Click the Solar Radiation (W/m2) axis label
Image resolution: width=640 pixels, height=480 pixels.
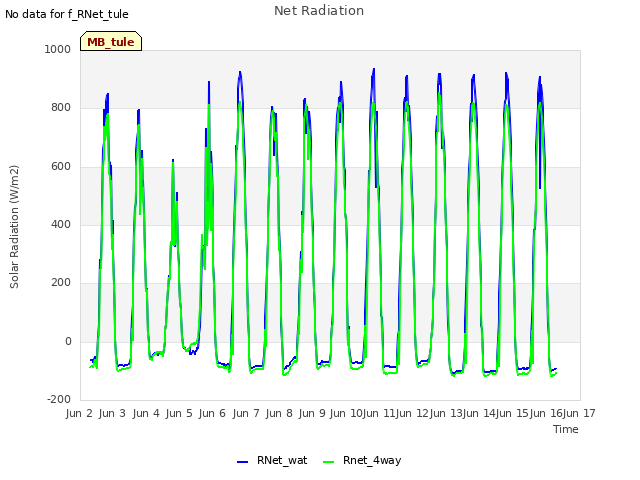[14, 227]
